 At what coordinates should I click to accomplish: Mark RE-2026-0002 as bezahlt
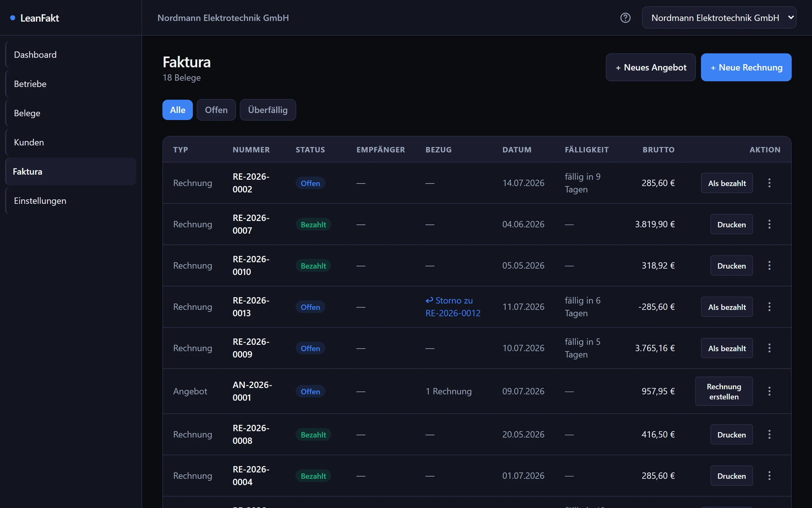(x=727, y=183)
